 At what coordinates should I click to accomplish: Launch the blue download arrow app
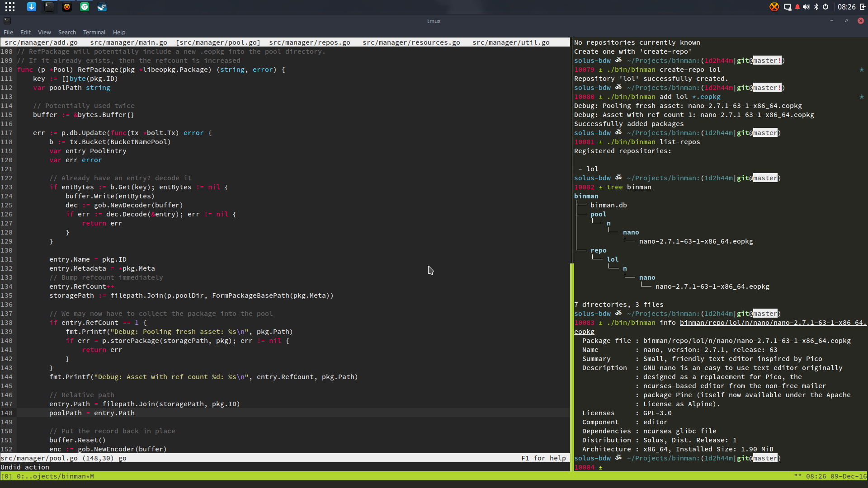32,7
